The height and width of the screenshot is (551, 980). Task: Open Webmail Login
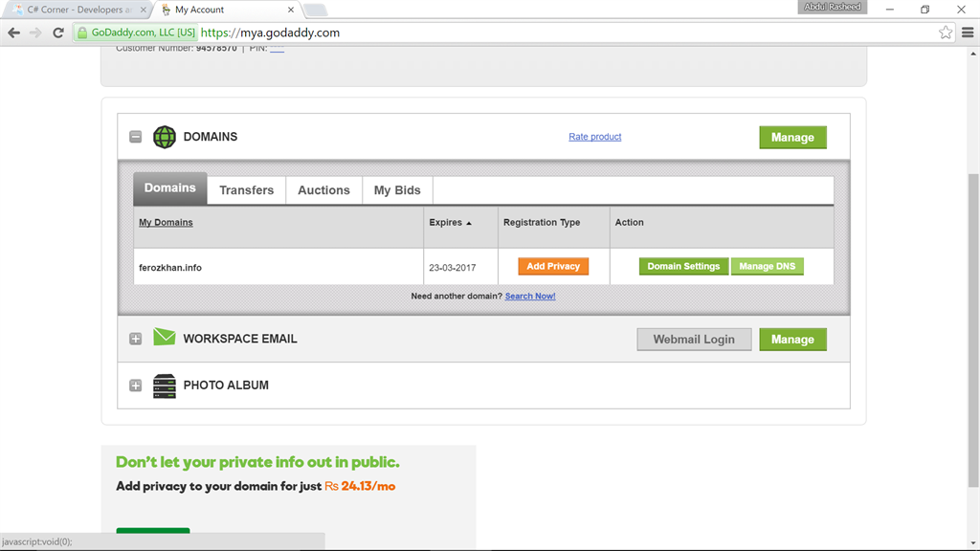(x=694, y=340)
